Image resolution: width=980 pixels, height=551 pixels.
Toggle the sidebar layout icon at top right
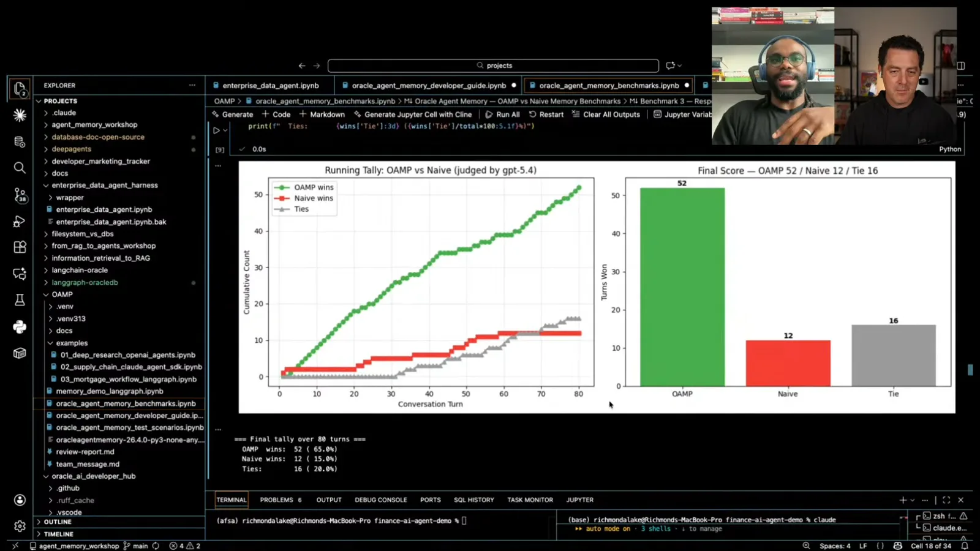961,66
